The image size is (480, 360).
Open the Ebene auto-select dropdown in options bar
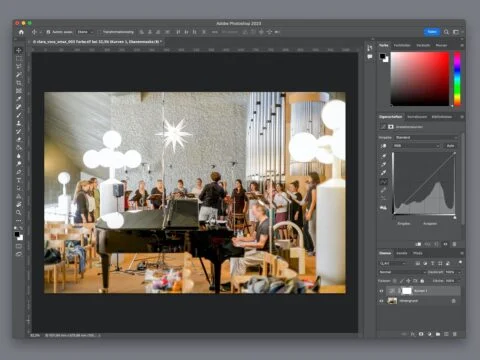(x=86, y=32)
